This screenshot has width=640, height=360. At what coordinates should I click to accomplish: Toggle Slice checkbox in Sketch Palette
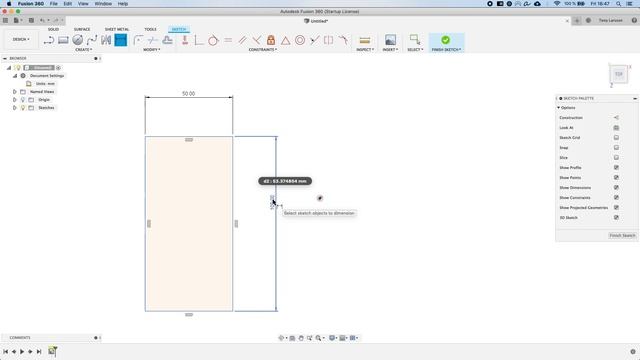pyautogui.click(x=616, y=158)
